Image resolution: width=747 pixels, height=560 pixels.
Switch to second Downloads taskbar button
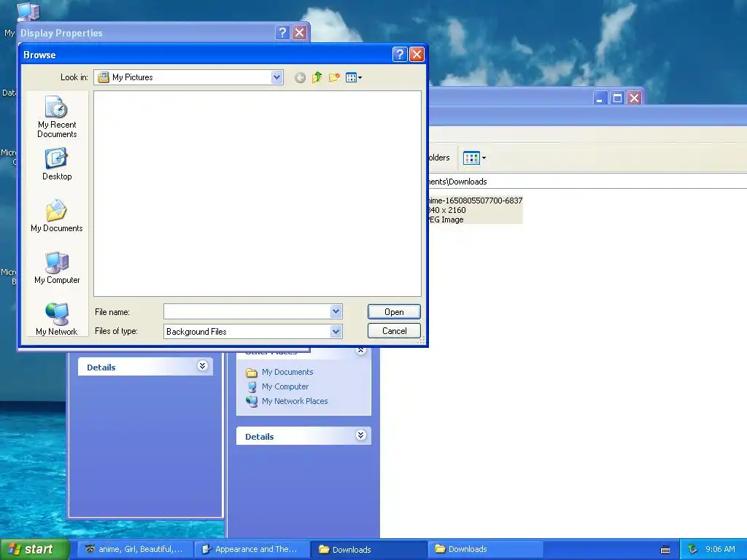[x=485, y=550]
